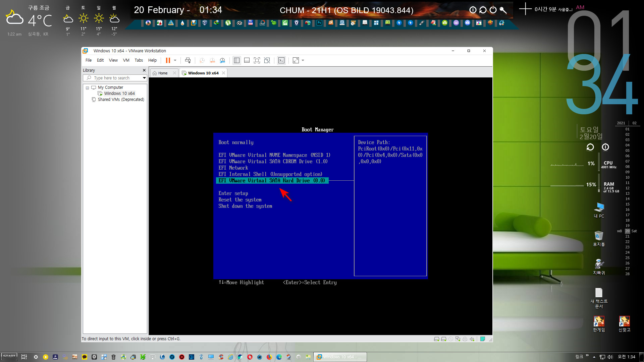644x362 pixels.
Task: Open the stretch options dropdown arrow
Action: pos(303,60)
